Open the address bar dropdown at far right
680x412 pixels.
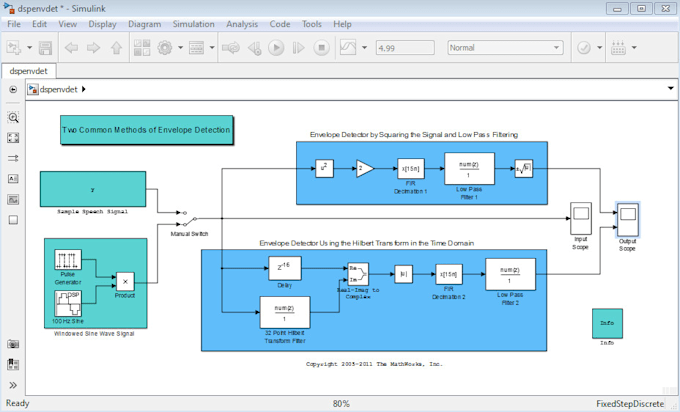tap(670, 88)
